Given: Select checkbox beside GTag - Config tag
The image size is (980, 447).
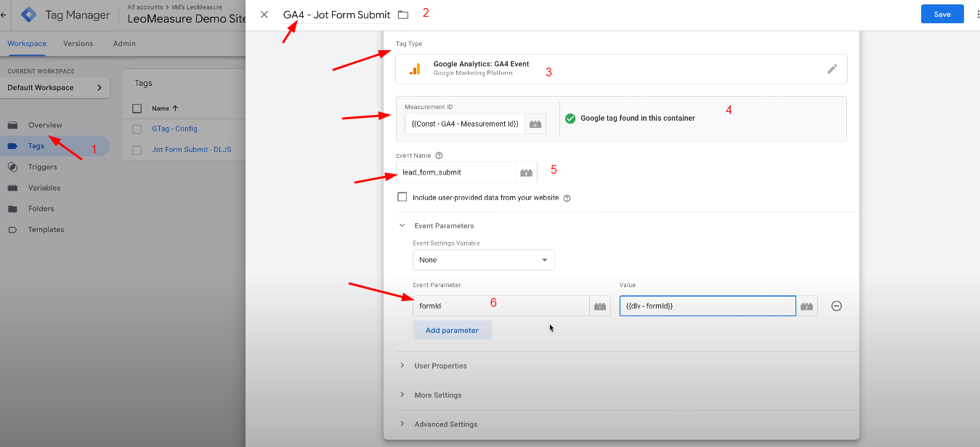Looking at the screenshot, I should click(x=137, y=129).
